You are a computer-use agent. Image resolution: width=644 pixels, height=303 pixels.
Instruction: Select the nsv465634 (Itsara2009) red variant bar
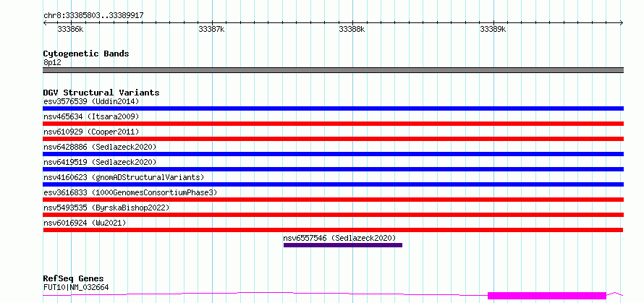pos(333,124)
